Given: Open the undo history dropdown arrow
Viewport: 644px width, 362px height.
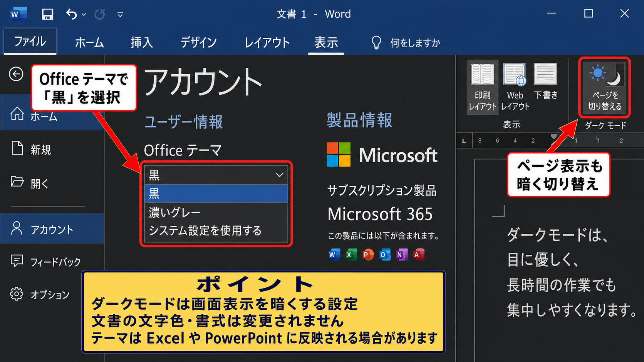Looking at the screenshot, I should coord(84,15).
